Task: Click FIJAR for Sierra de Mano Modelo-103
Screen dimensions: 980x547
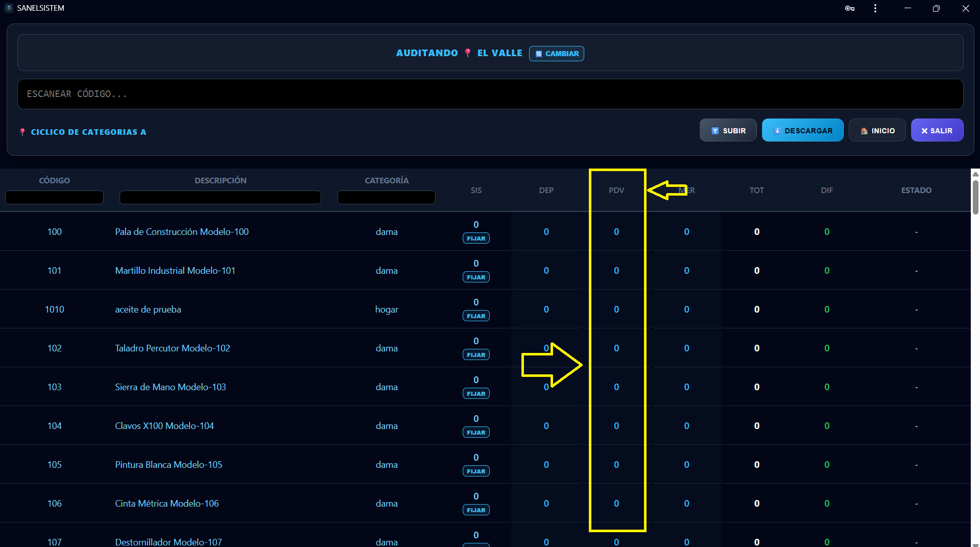Action: (x=476, y=394)
